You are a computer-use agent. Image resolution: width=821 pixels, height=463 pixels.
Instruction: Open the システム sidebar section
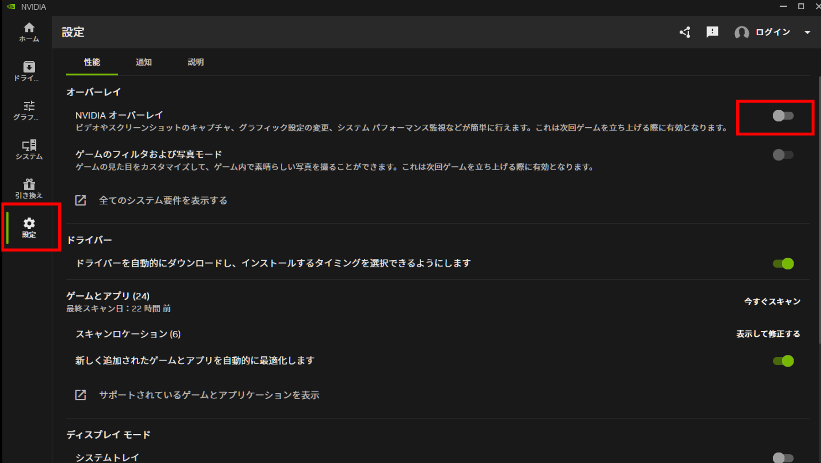(x=29, y=150)
